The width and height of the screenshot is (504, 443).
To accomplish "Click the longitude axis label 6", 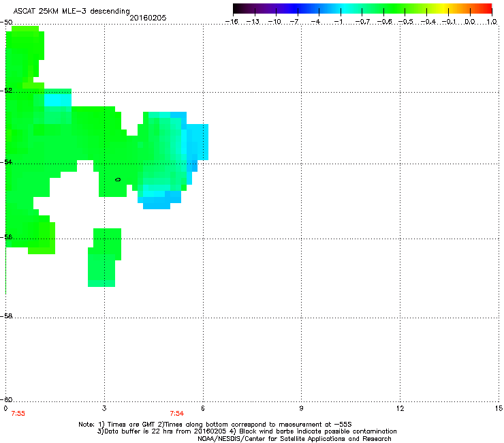I will click(203, 408).
